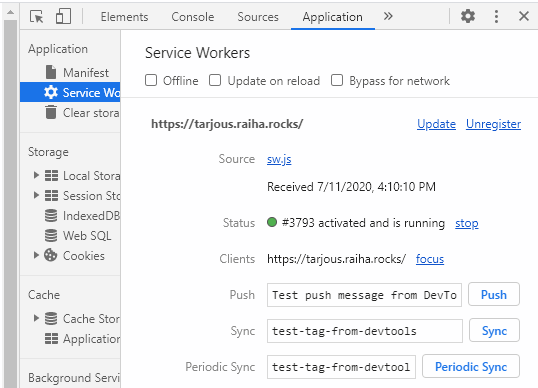Show more tabs chevron
Screen dimensions: 538x388
click(388, 16)
